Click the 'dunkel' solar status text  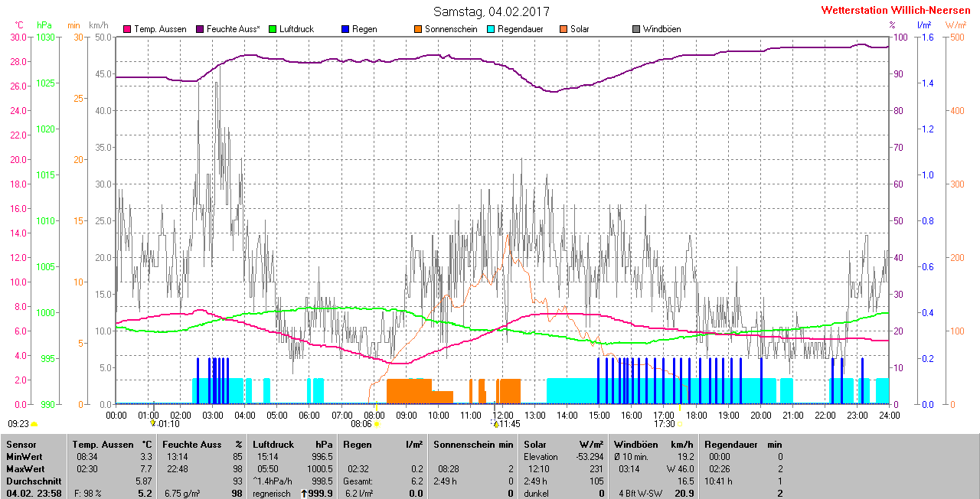point(537,493)
